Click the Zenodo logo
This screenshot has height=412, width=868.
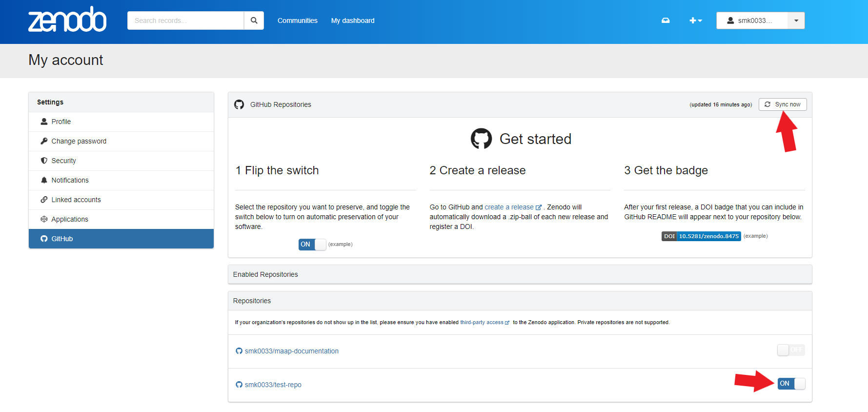(67, 20)
